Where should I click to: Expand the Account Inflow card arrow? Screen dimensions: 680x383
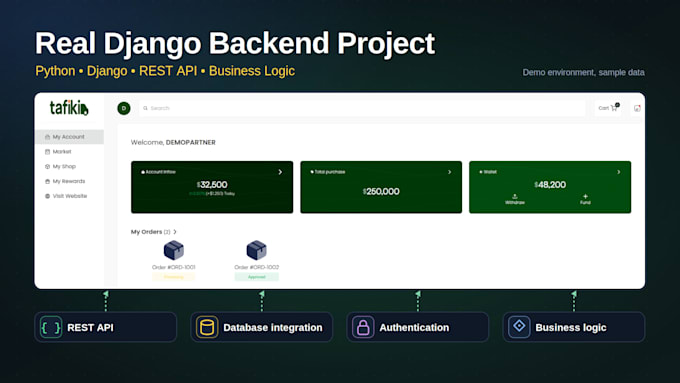pos(280,172)
